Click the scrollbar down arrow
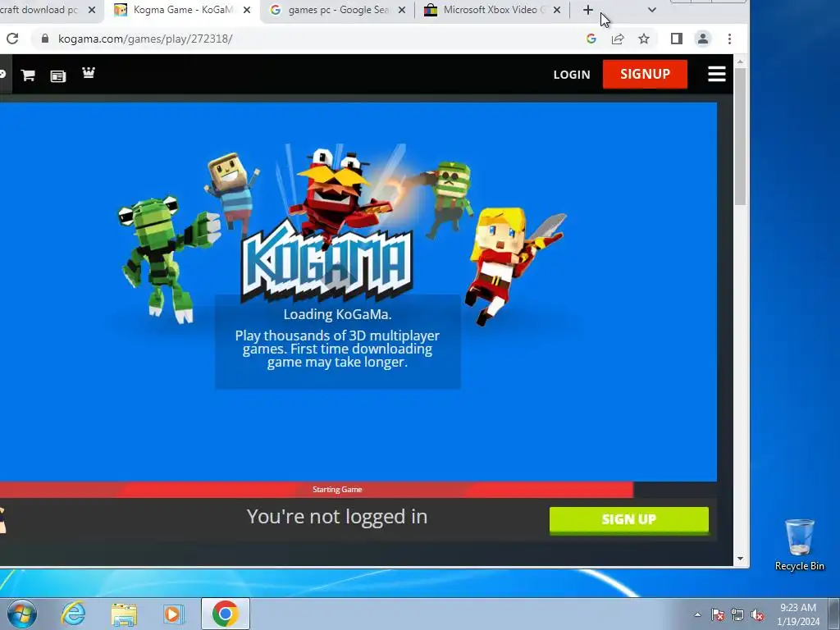This screenshot has height=630, width=840. click(741, 558)
